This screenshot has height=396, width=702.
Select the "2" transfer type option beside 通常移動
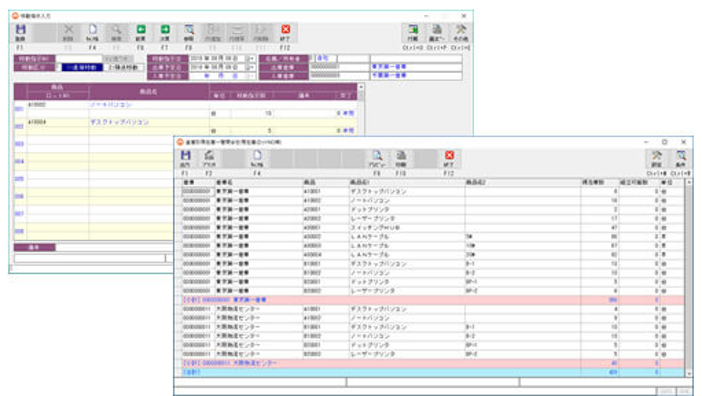click(124, 68)
